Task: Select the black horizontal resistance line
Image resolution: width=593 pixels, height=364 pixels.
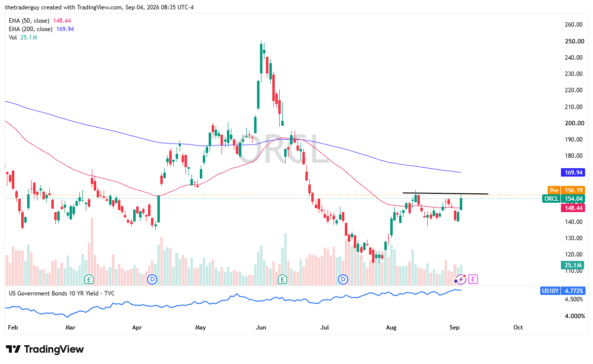Action: pyautogui.click(x=445, y=193)
